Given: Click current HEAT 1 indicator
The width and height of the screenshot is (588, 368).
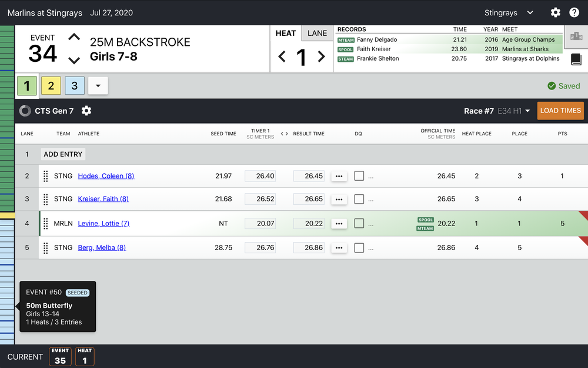Looking at the screenshot, I should point(85,356).
